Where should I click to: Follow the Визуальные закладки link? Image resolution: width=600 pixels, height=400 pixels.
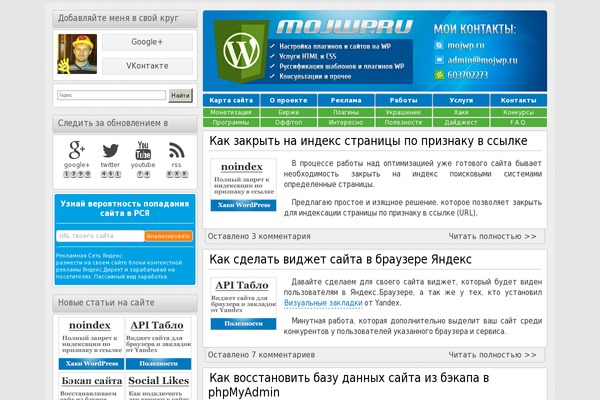(323, 303)
